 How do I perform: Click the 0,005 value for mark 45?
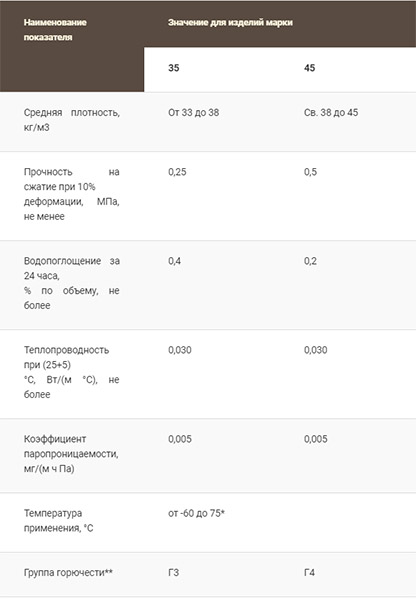pyautogui.click(x=316, y=439)
